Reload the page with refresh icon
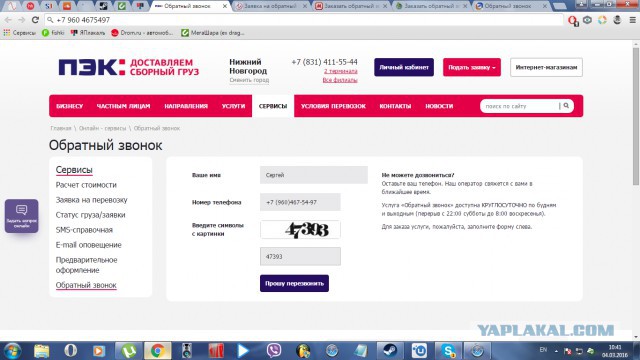 click(35, 20)
